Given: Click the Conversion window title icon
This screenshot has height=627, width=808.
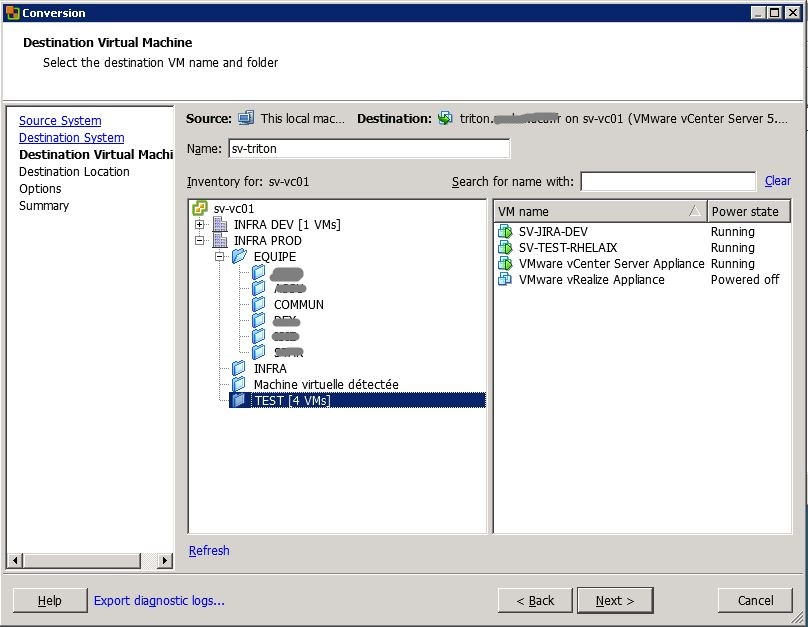Looking at the screenshot, I should (12, 13).
